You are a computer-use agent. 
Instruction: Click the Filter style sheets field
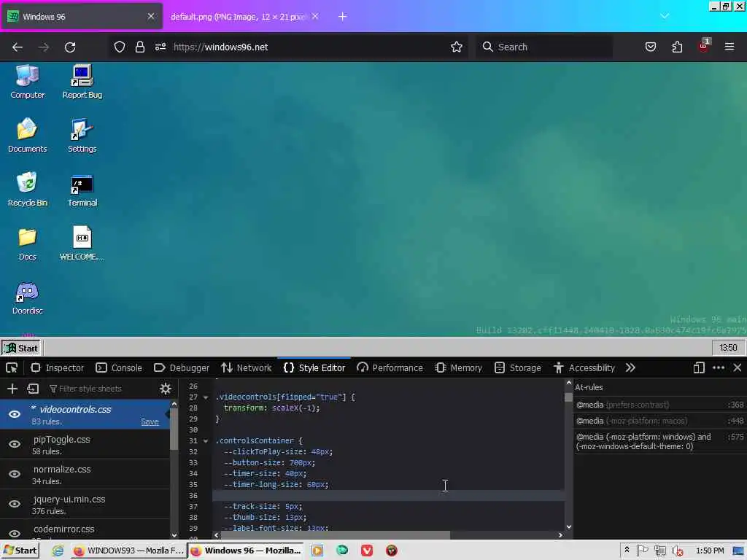(x=100, y=389)
